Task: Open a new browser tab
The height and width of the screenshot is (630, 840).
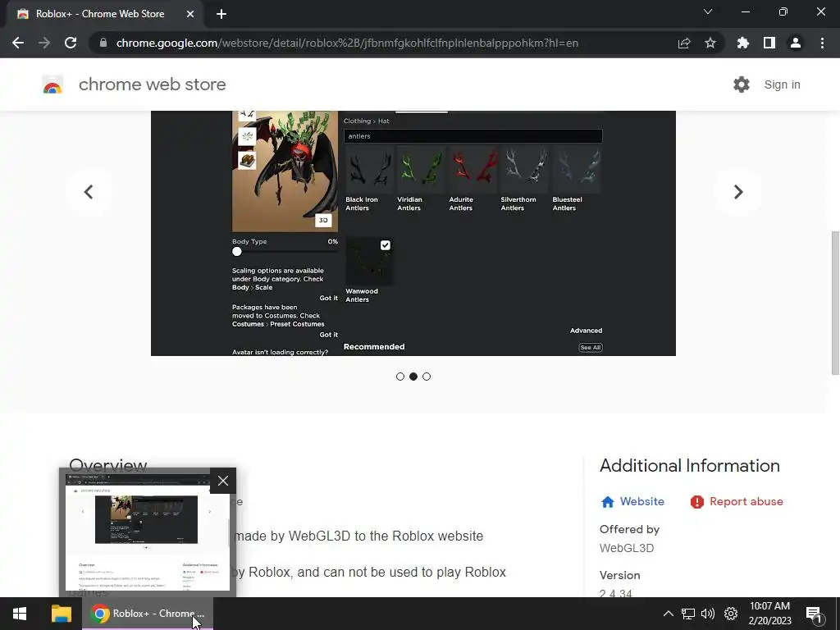Action: [x=221, y=14]
